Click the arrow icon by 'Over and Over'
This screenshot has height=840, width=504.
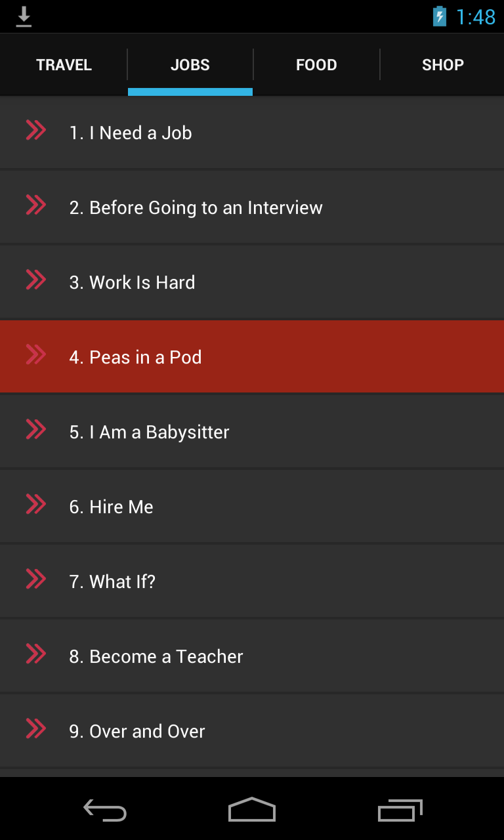point(35,729)
